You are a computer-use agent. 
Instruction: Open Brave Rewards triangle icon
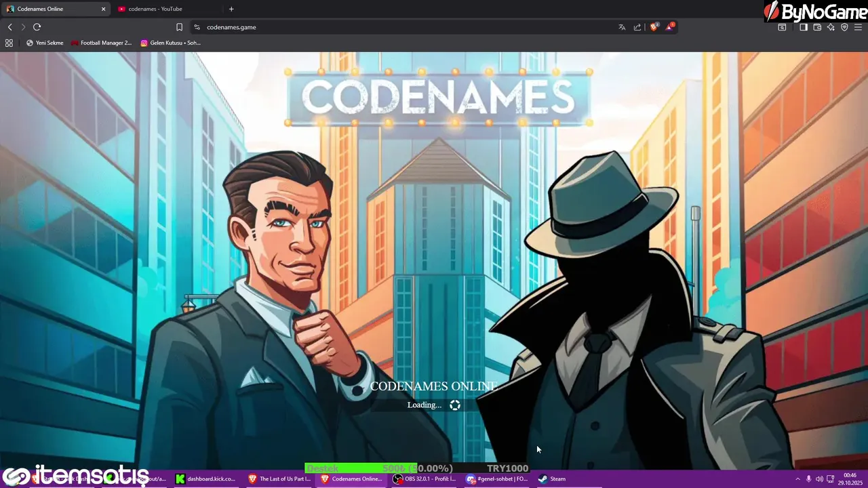pyautogui.click(x=670, y=27)
